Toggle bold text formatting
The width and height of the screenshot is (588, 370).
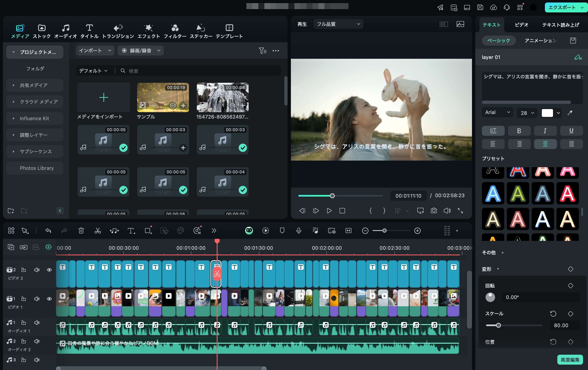[519, 131]
